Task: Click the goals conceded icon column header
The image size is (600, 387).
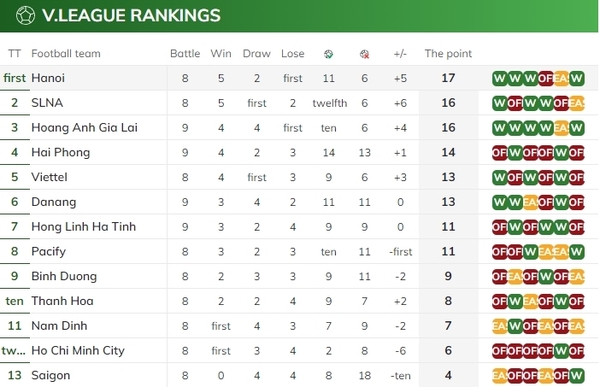Action: click(x=364, y=54)
